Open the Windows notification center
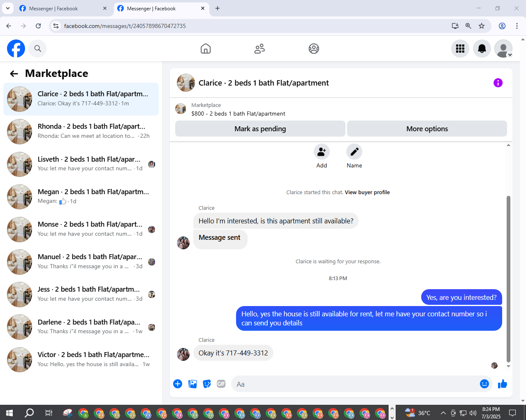The height and width of the screenshot is (420, 526). [x=512, y=413]
